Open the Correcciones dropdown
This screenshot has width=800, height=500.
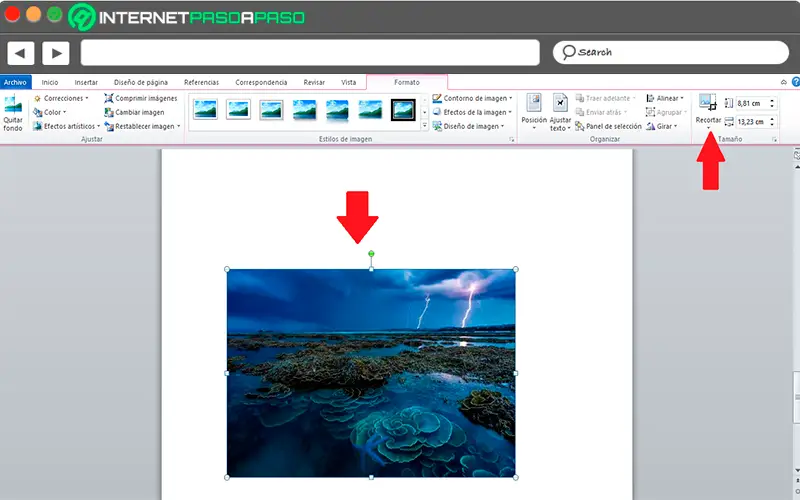(61, 98)
